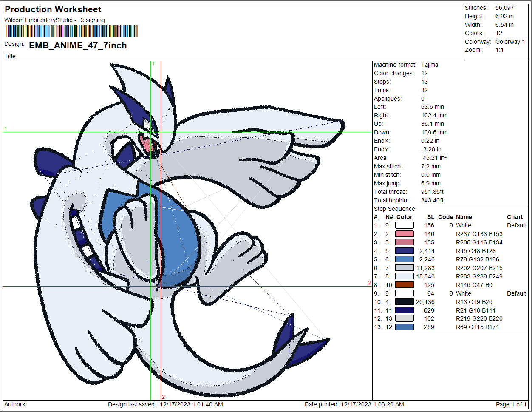532x412 pixels.
Task: Click the "Colorway 1" value
Action: click(x=510, y=42)
